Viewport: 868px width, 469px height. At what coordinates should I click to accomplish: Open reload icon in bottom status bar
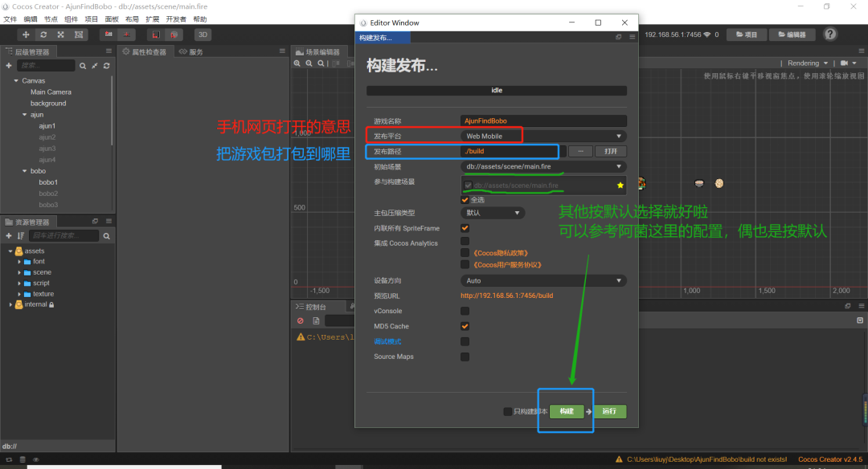tap(9, 459)
